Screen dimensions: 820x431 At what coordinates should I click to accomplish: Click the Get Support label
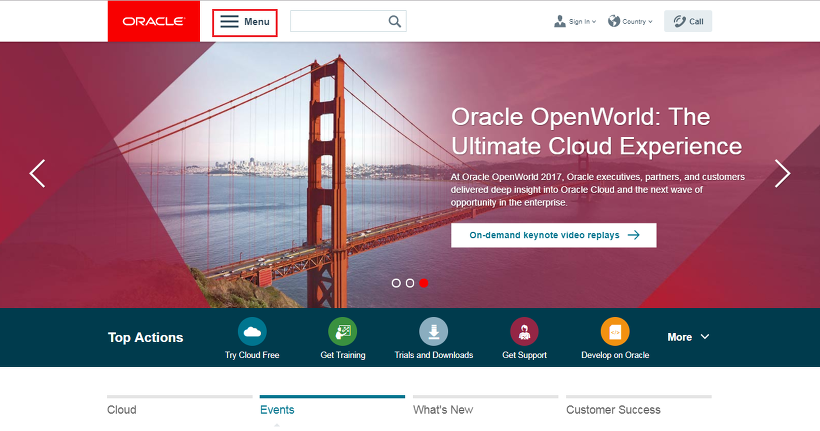tap(525, 355)
